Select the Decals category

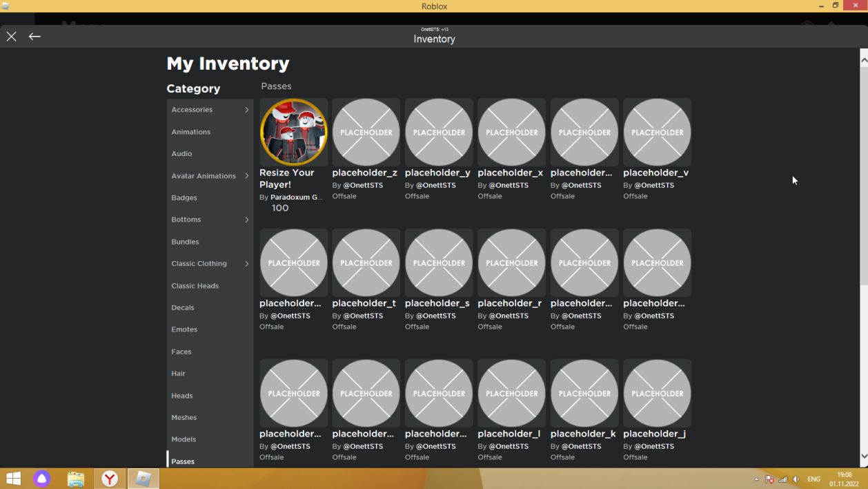(x=210, y=307)
